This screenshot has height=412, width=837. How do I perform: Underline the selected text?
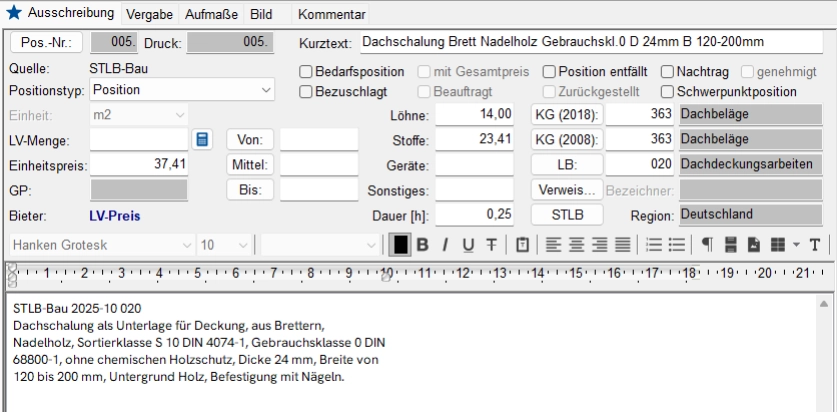click(468, 245)
